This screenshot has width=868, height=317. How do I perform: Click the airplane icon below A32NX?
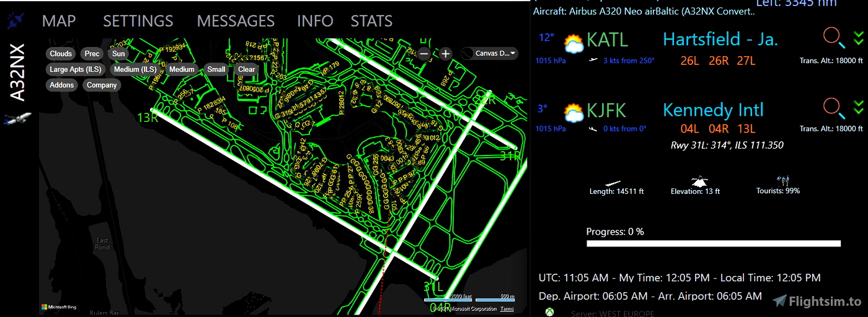[x=17, y=118]
